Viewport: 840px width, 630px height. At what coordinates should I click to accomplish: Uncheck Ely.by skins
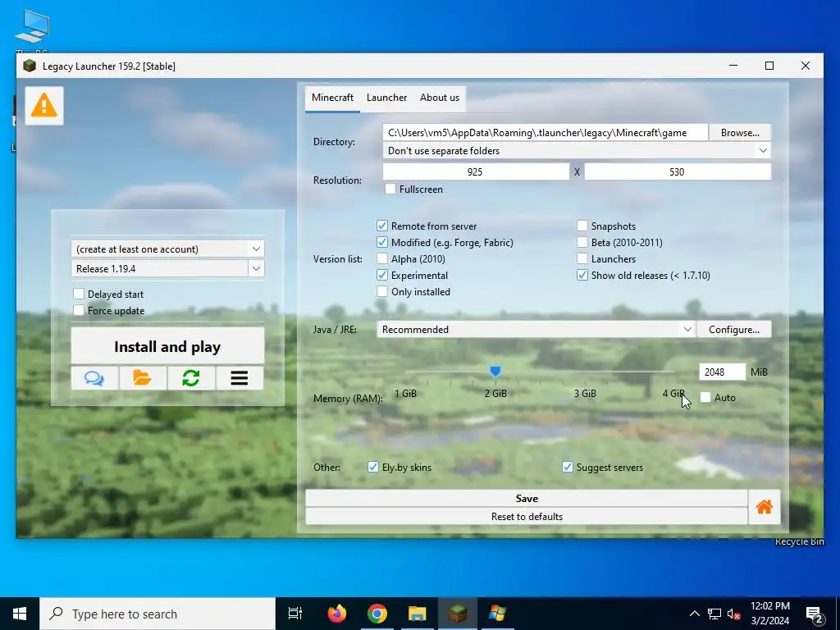coord(373,467)
